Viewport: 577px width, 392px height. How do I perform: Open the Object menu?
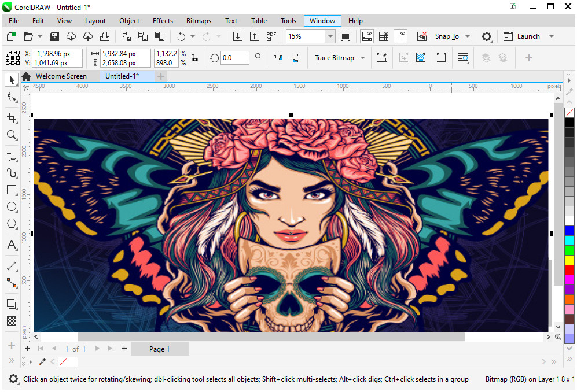(129, 21)
